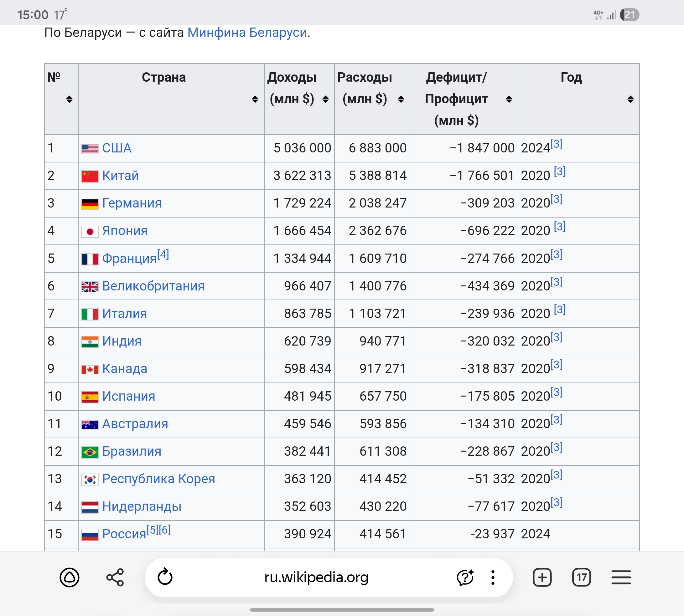Open the Alice assistant icon in browser bar

(70, 577)
